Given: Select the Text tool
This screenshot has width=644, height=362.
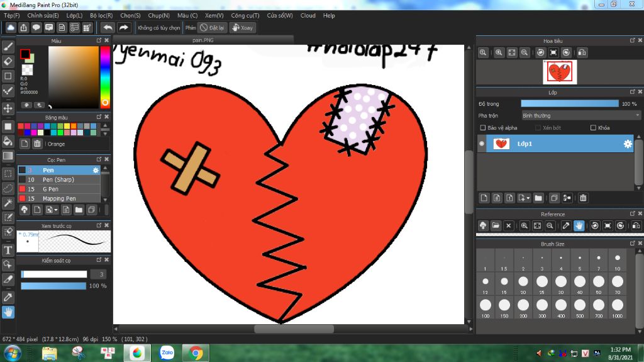Looking at the screenshot, I should 8,250.
